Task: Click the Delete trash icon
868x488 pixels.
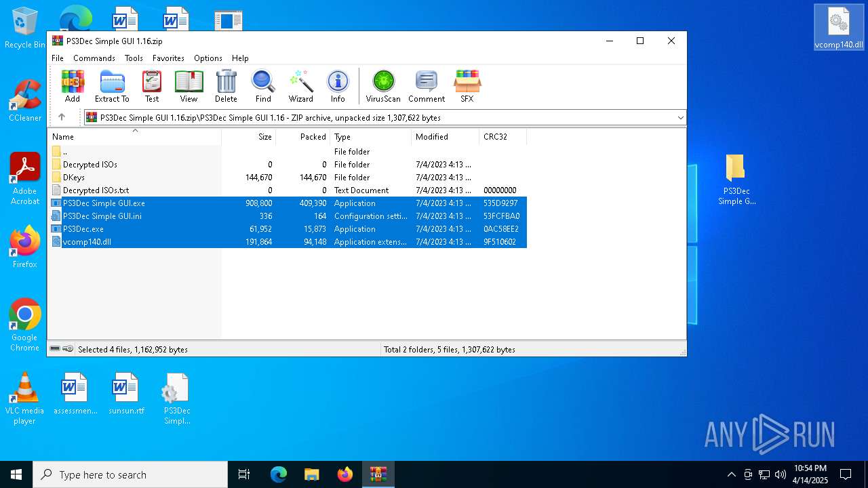Action: tap(226, 86)
